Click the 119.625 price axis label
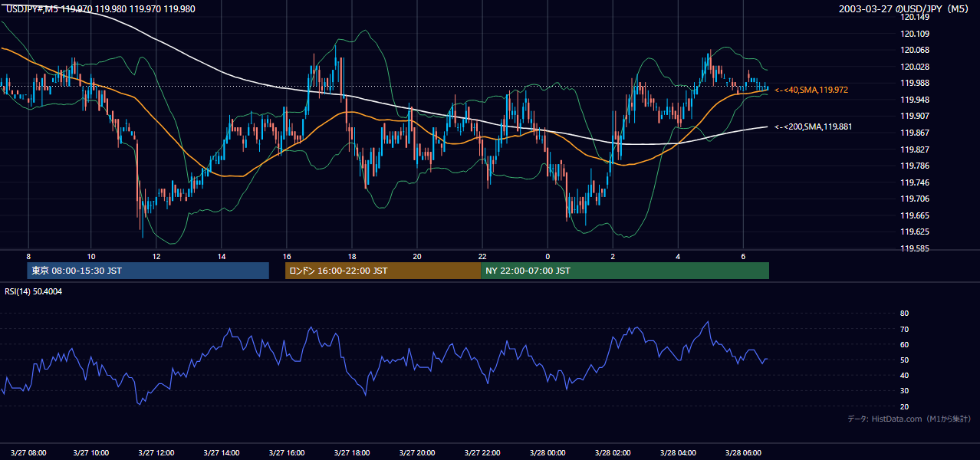 [915, 232]
